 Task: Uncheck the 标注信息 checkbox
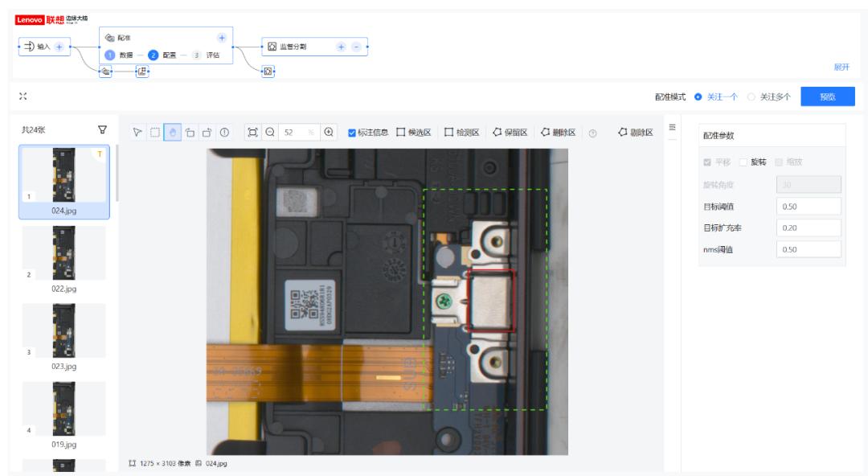click(351, 133)
